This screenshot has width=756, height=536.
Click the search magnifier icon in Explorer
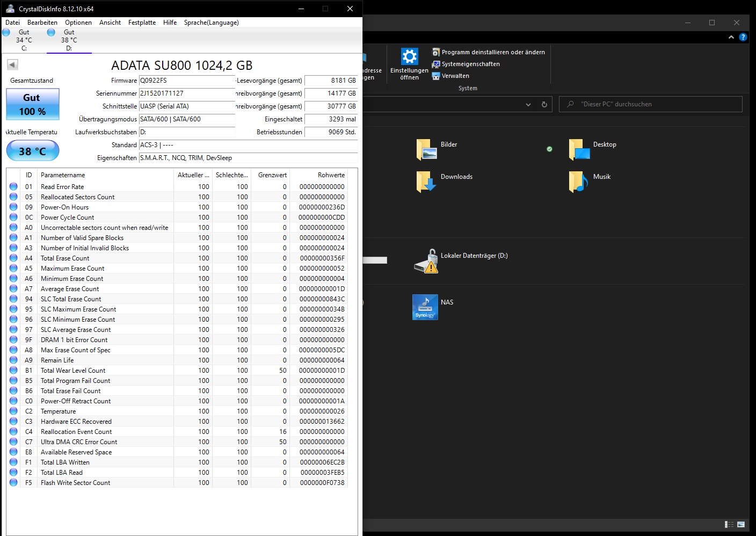(x=570, y=104)
